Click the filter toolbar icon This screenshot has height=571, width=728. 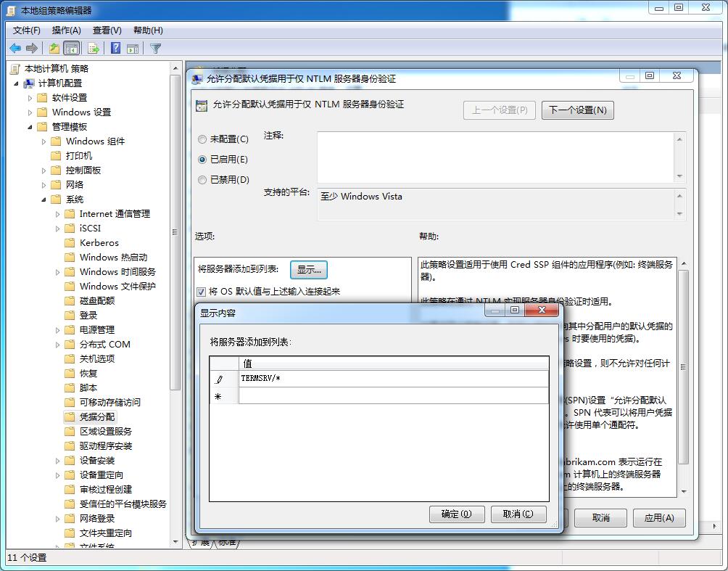coord(154,48)
